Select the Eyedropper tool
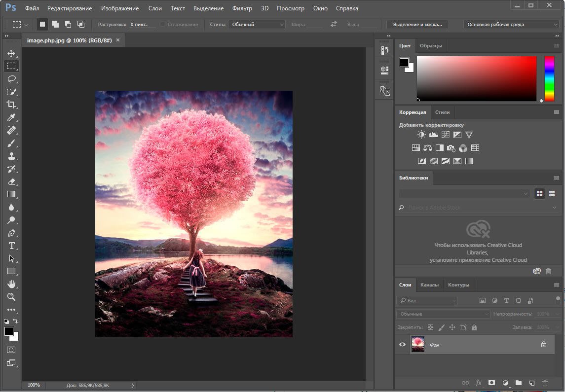The image size is (565, 392). [11, 117]
